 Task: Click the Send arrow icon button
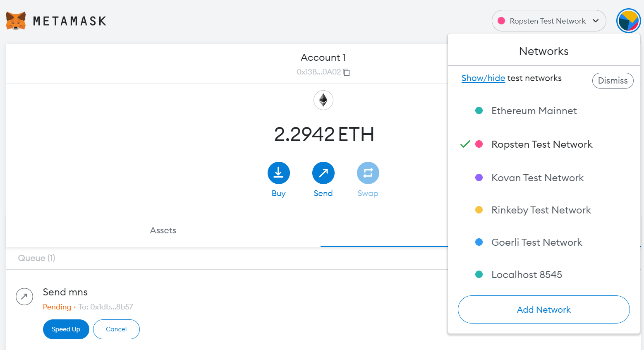point(323,173)
